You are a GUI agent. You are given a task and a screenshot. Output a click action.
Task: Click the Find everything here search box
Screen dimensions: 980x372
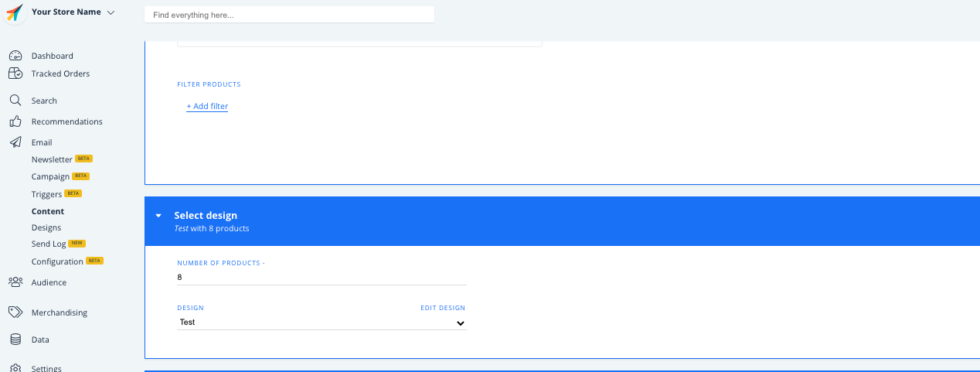(289, 15)
